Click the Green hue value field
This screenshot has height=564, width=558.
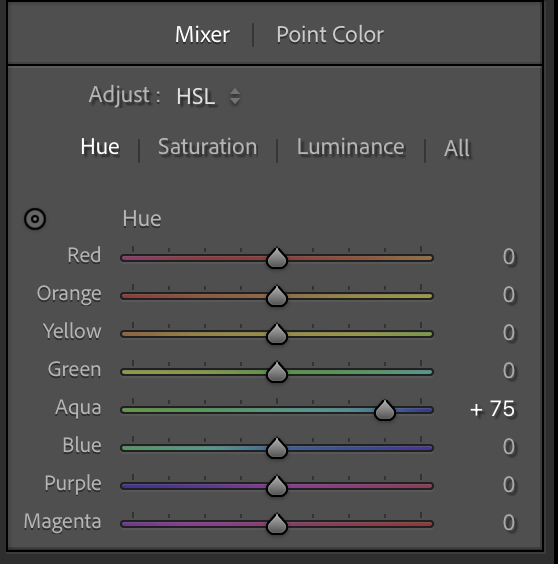tap(509, 371)
